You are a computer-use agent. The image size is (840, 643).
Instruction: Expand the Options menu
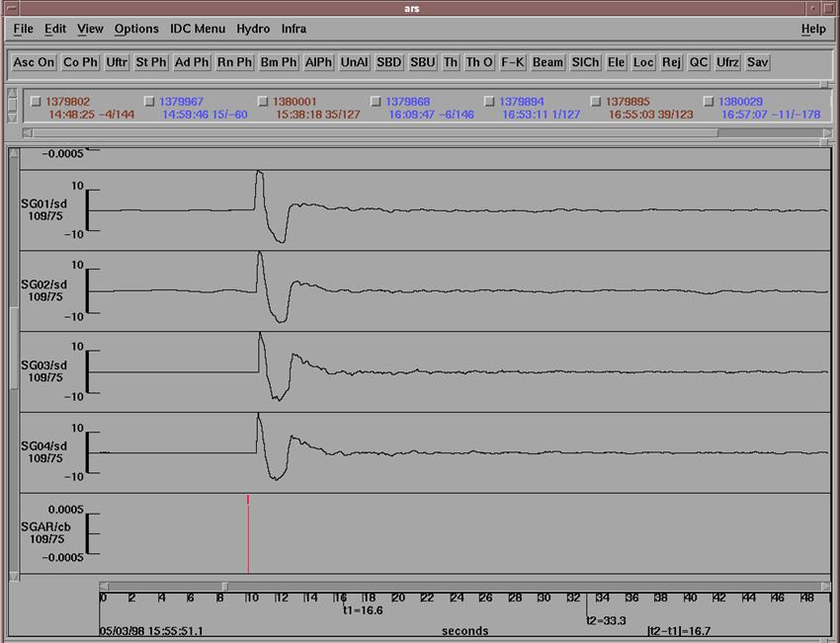point(136,29)
